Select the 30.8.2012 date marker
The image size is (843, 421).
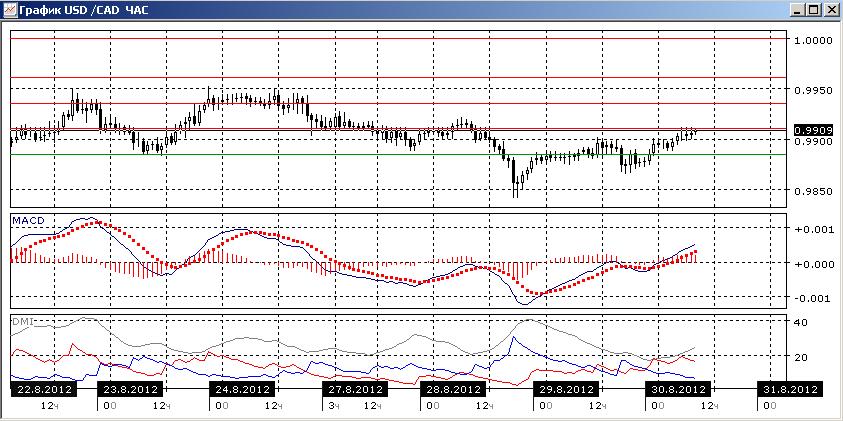tap(678, 389)
